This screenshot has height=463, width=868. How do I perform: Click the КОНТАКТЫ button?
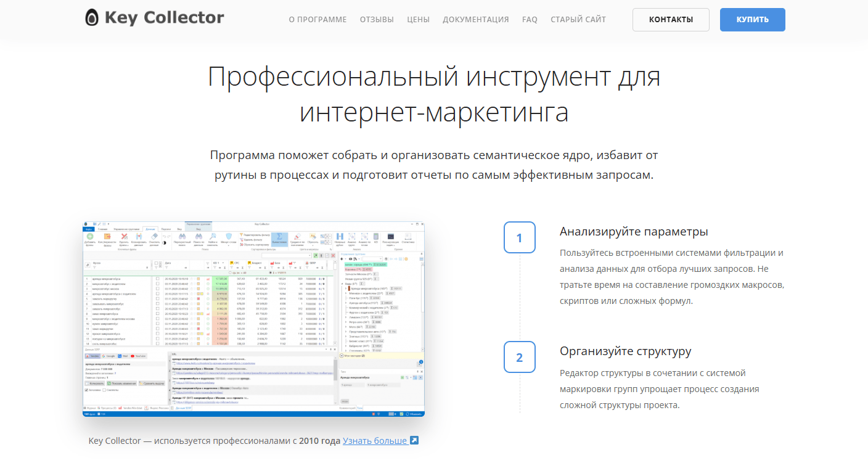tap(671, 20)
